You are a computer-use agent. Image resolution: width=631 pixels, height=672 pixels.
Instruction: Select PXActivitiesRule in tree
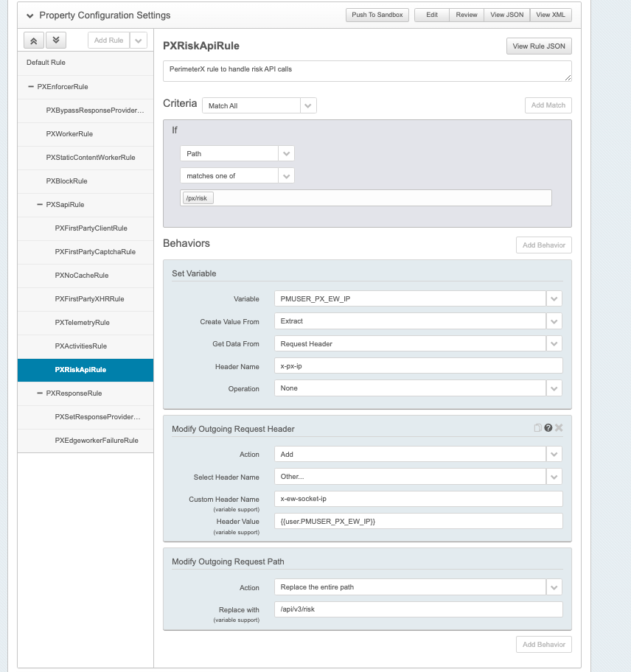tap(86, 346)
